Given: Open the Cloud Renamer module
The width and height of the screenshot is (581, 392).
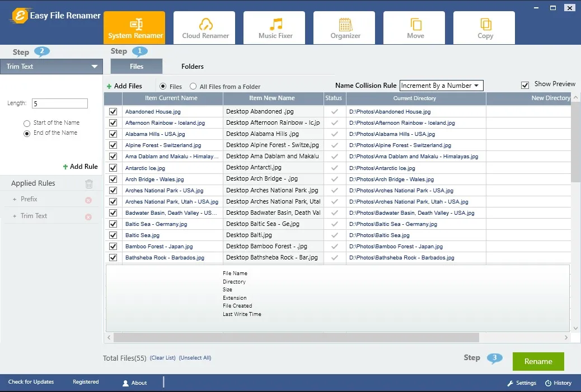Looking at the screenshot, I should (x=205, y=28).
